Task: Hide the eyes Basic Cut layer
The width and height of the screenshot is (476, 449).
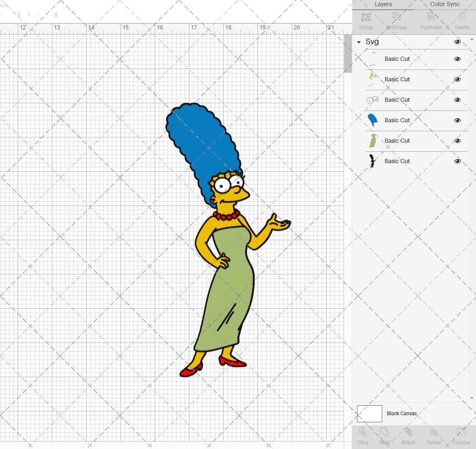Action: tap(457, 100)
